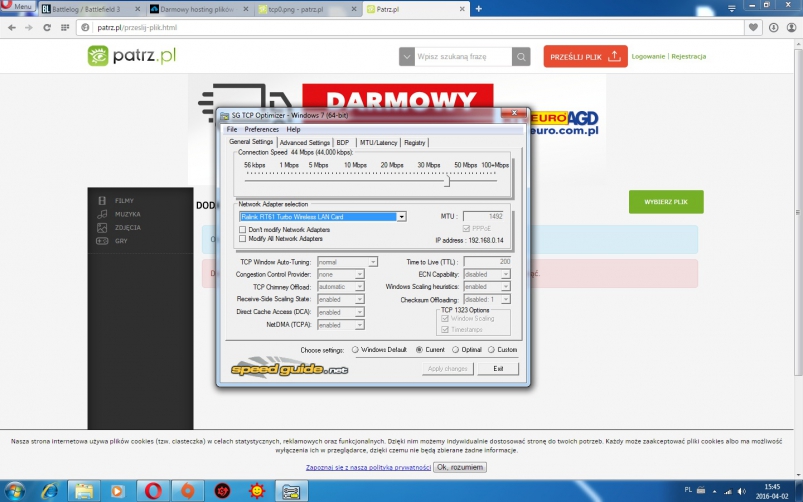803x502 pixels.
Task: Check Don't modify Network Adapters
Action: (242, 230)
